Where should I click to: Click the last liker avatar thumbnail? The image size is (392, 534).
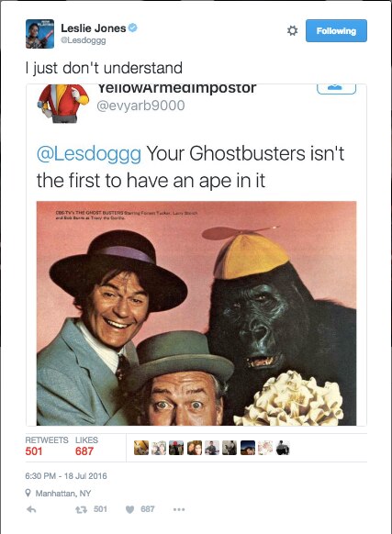(283, 448)
